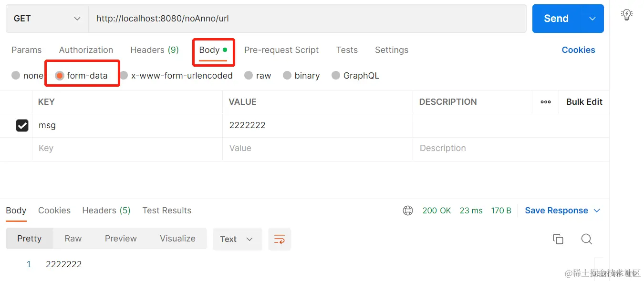This screenshot has width=644, height=281.
Task: Click the 23 ms response time
Action: (x=471, y=211)
